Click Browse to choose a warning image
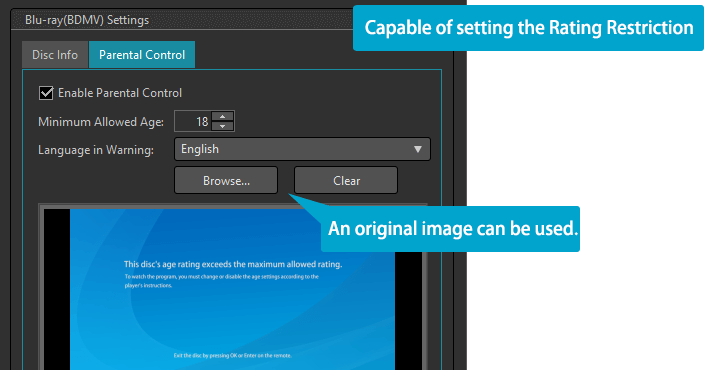 coord(226,181)
